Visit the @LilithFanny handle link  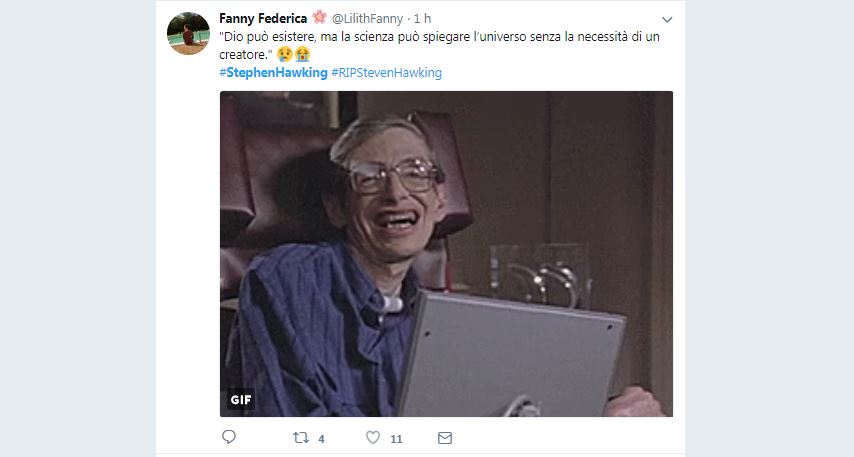pyautogui.click(x=367, y=19)
